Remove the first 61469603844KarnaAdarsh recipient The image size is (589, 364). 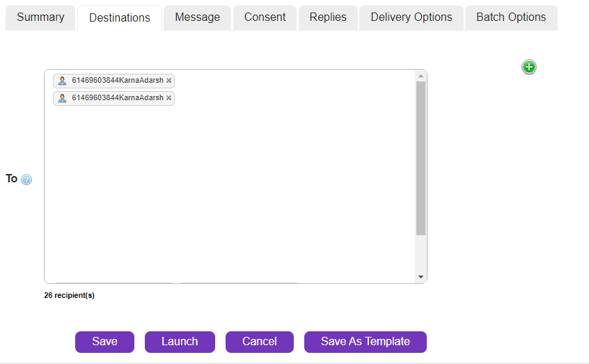[168, 81]
